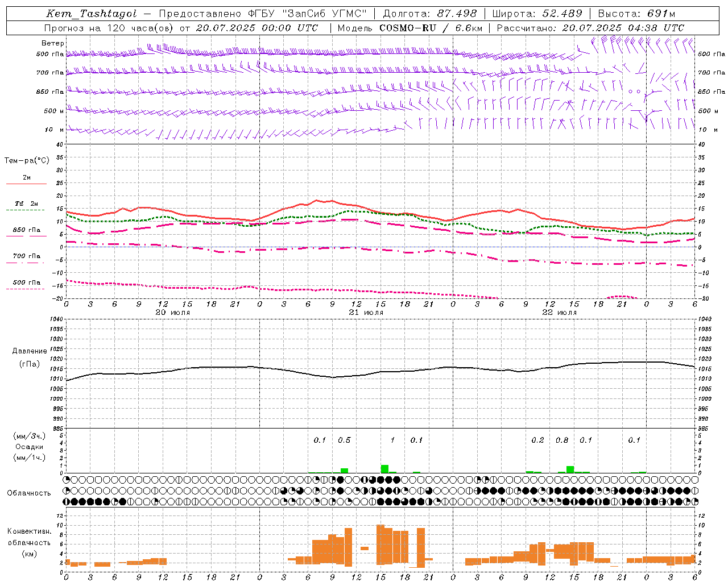Click the Ветер wind section label
The image size is (728, 582).
(x=53, y=43)
